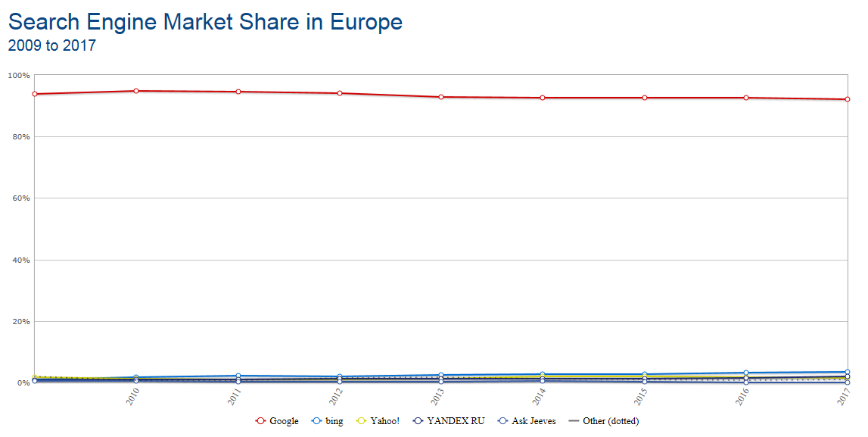Click the bing data point at 2016
This screenshot has width=868, height=437.
pos(746,373)
